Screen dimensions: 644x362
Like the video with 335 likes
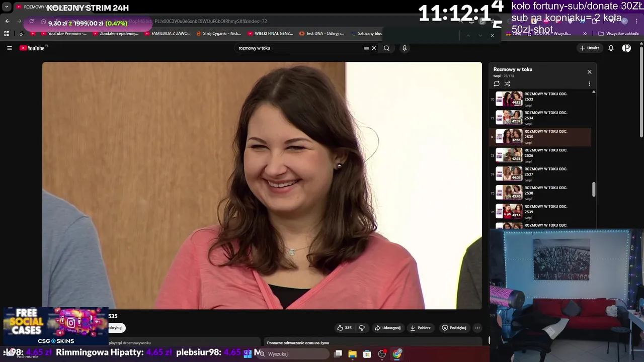pos(345,328)
